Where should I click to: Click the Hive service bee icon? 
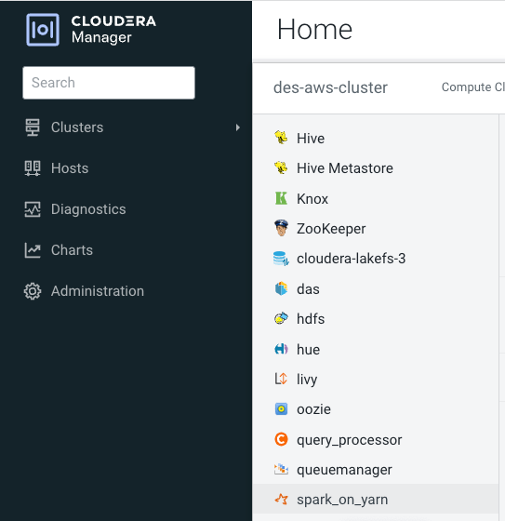[x=281, y=138]
